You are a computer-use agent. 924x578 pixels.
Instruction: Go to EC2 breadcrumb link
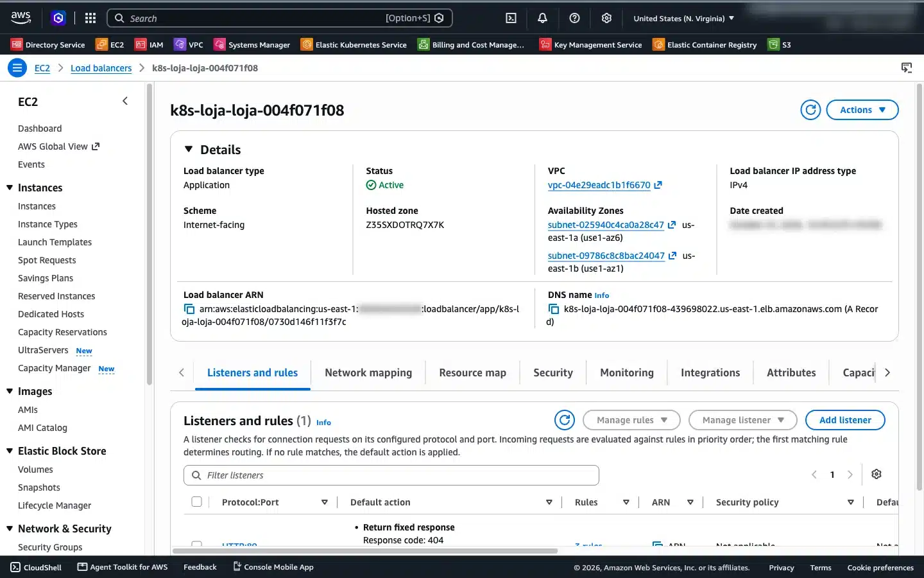[x=42, y=68]
